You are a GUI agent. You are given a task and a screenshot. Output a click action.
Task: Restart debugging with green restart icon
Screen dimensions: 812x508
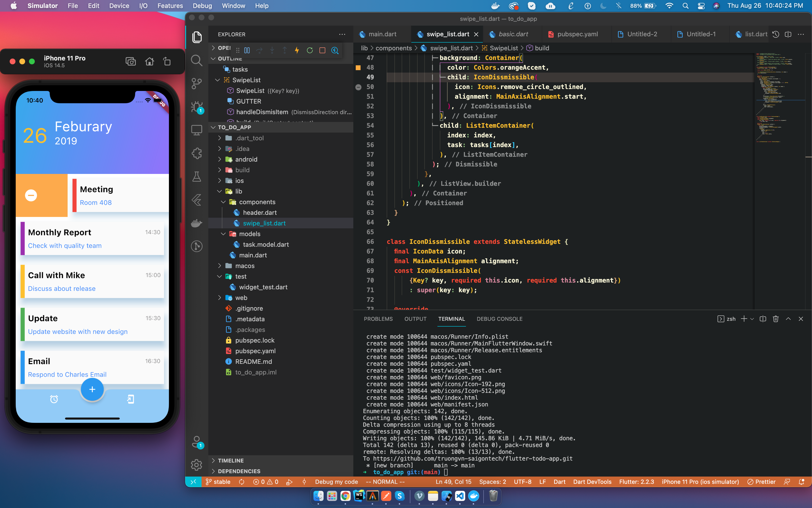pos(310,50)
